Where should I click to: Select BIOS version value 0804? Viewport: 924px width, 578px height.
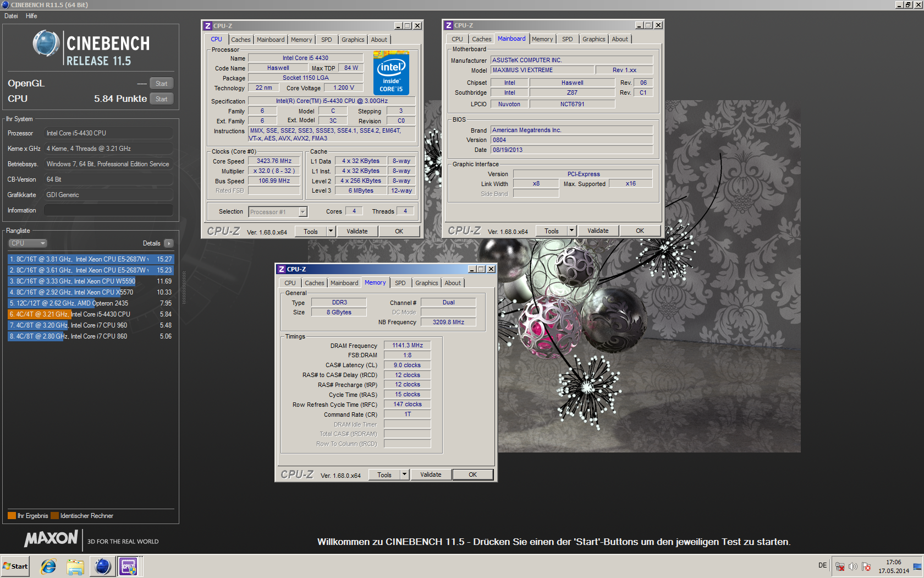pos(571,140)
